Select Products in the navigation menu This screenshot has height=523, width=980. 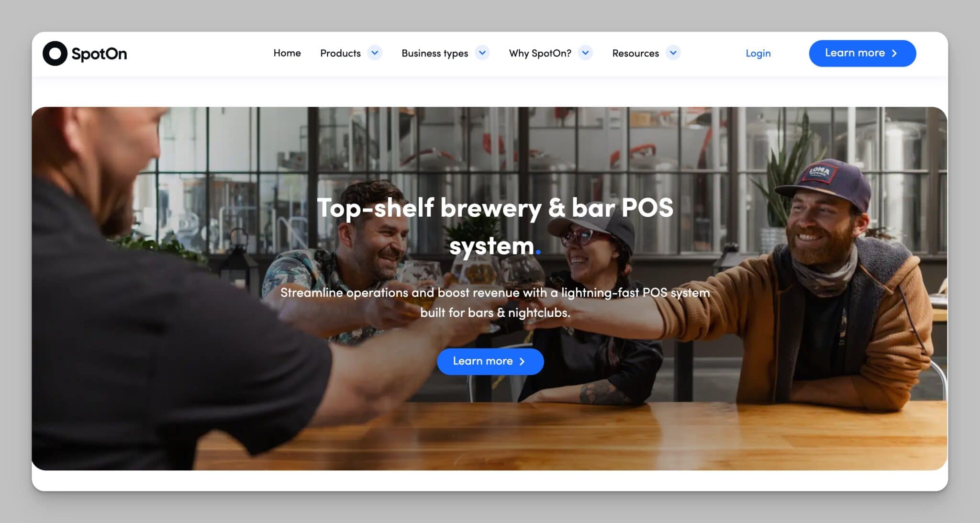pyautogui.click(x=340, y=53)
